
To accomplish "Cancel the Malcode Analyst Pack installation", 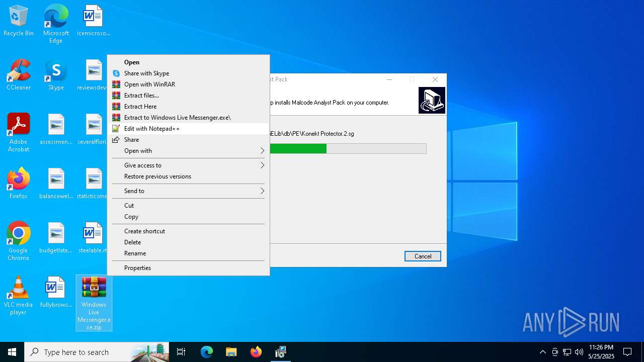I will pos(423,256).
